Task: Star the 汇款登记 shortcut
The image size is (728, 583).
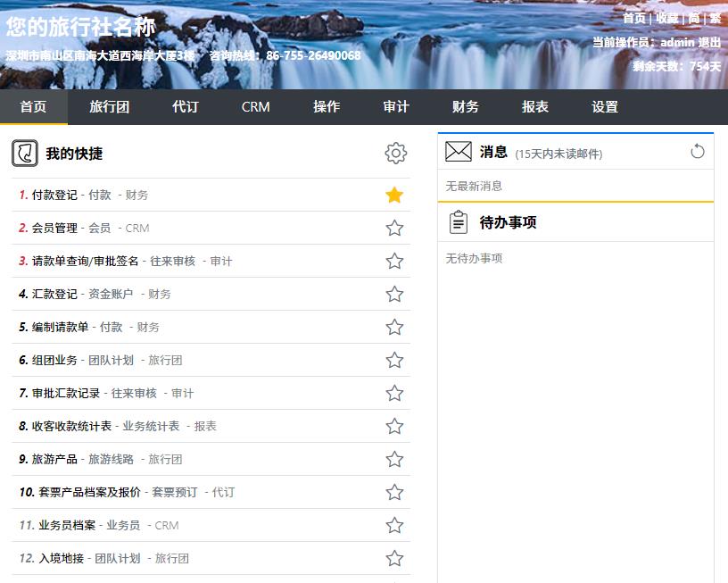Action: (394, 294)
